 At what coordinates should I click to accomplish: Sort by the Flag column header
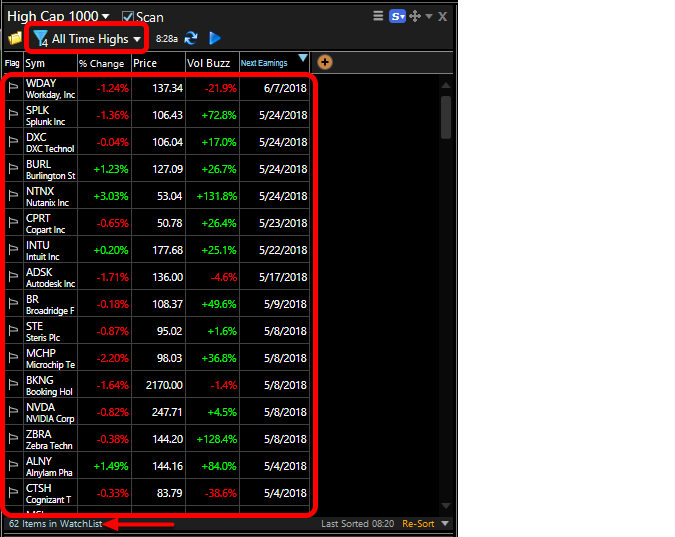click(x=12, y=63)
